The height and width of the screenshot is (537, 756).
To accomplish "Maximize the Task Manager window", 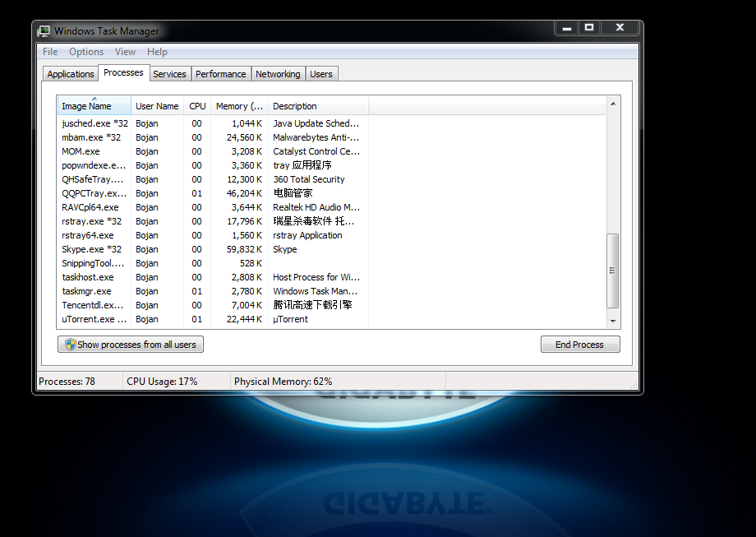I will [589, 28].
